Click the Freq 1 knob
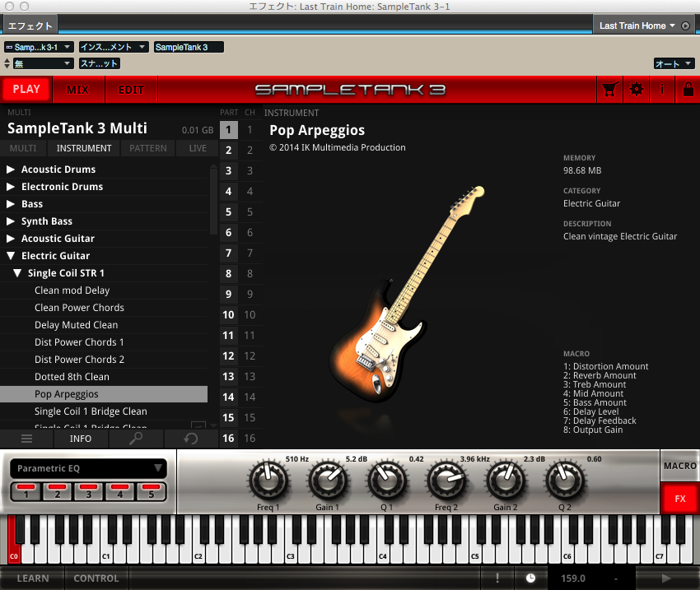Screen dimensions: 700x590 (268, 481)
